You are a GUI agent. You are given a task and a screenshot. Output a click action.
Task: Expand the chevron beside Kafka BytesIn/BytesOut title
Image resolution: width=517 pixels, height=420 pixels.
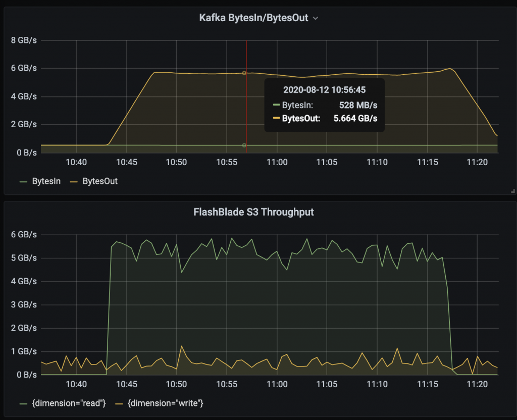pyautogui.click(x=316, y=19)
